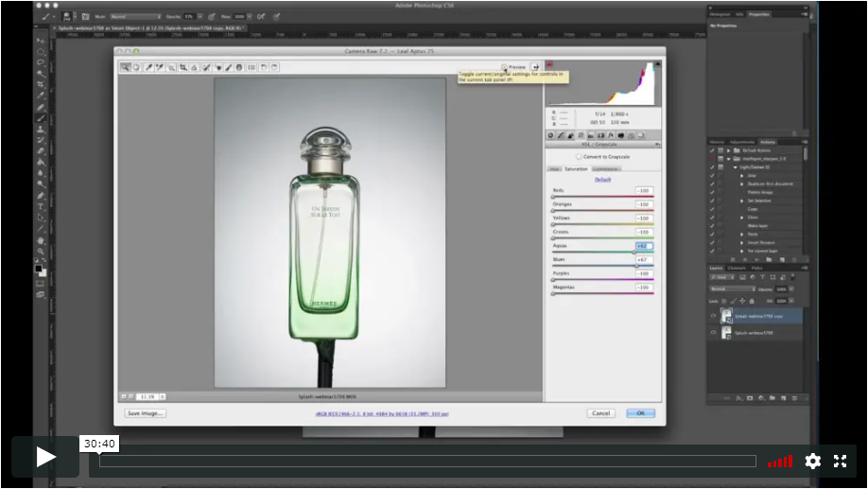Select the Lasso tool in Photoshop toolbox
Image resolution: width=868 pixels, height=489 pixels.
(x=41, y=62)
